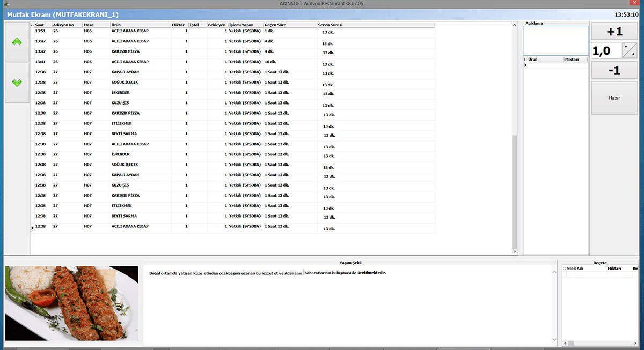Image resolution: width=644 pixels, height=350 pixels.
Task: Click the order list scroll down arrow
Action: click(515, 251)
